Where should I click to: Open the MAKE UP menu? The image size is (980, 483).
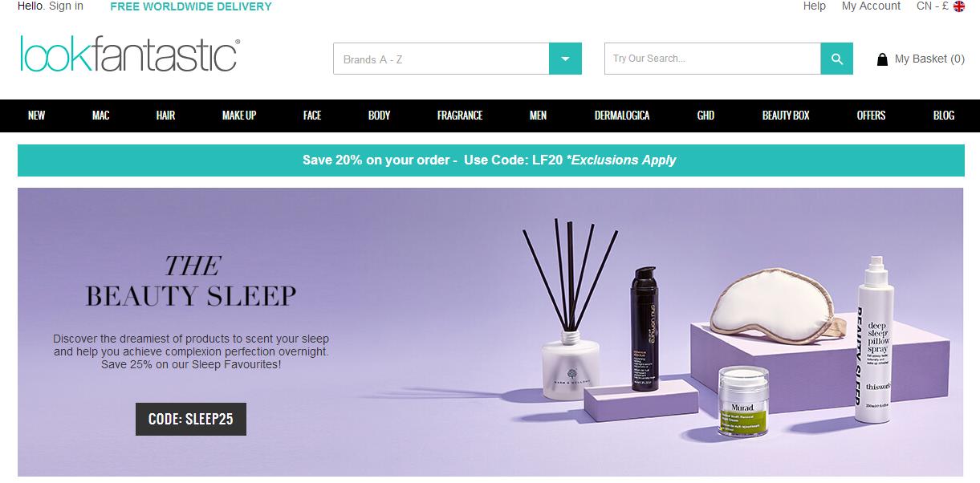239,116
